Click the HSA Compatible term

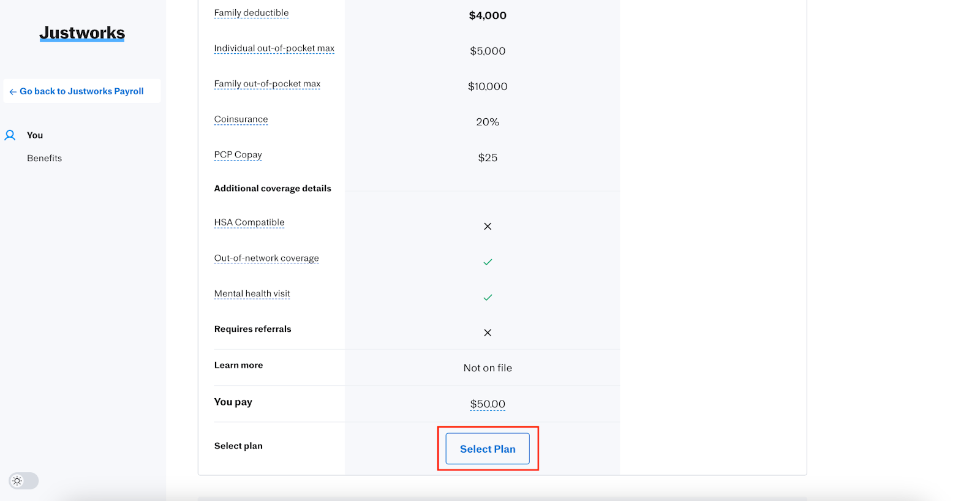click(x=249, y=222)
